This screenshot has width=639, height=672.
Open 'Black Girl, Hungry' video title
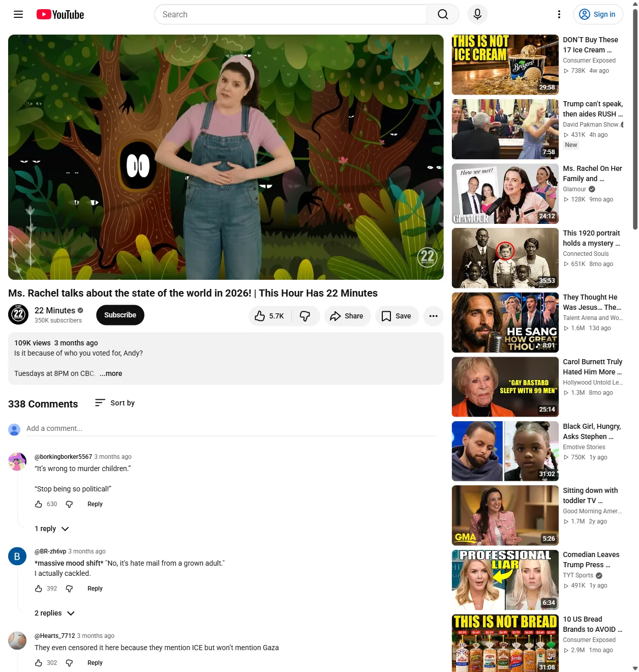click(592, 431)
